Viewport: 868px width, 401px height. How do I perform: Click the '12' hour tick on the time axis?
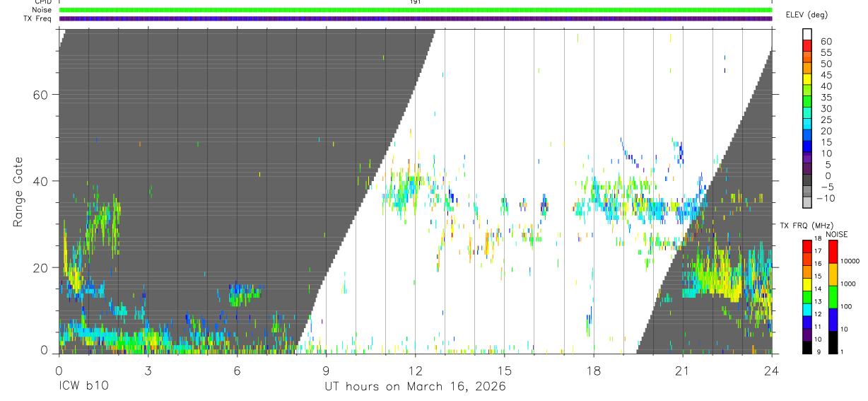[416, 370]
